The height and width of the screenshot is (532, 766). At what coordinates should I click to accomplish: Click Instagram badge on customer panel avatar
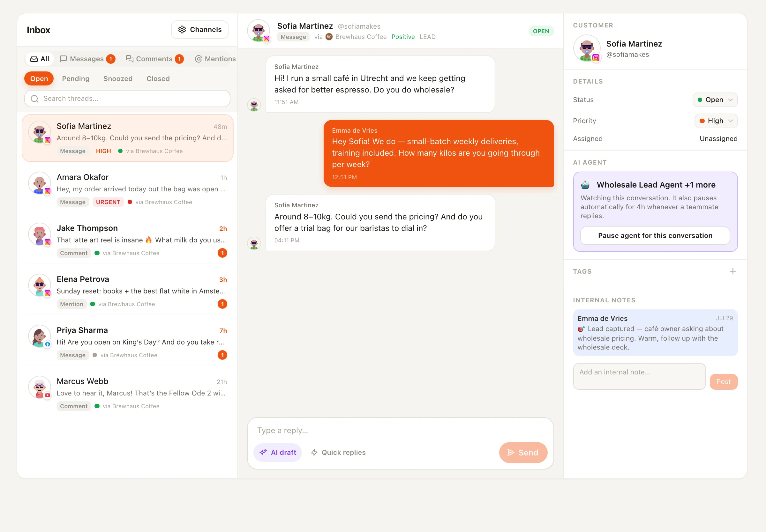coord(596,58)
